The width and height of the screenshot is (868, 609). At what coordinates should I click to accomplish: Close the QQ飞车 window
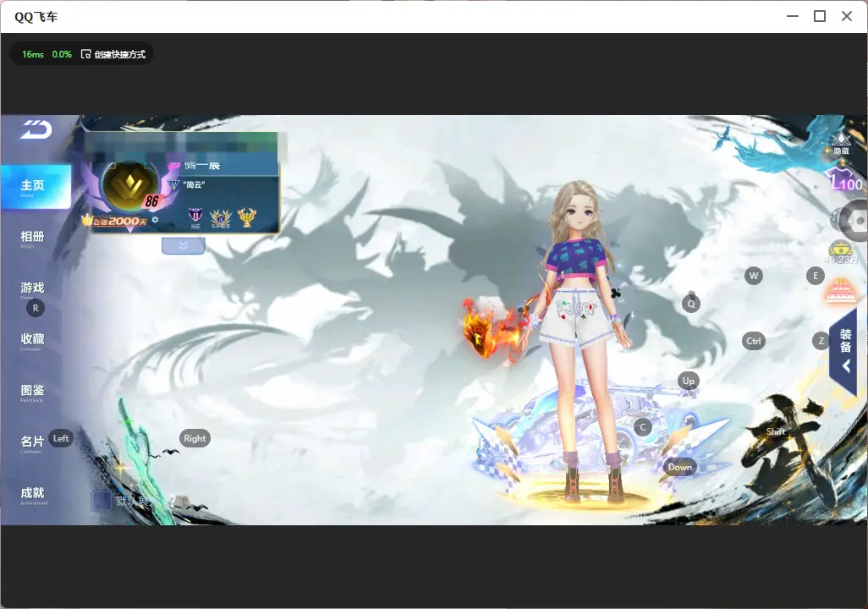tap(846, 16)
